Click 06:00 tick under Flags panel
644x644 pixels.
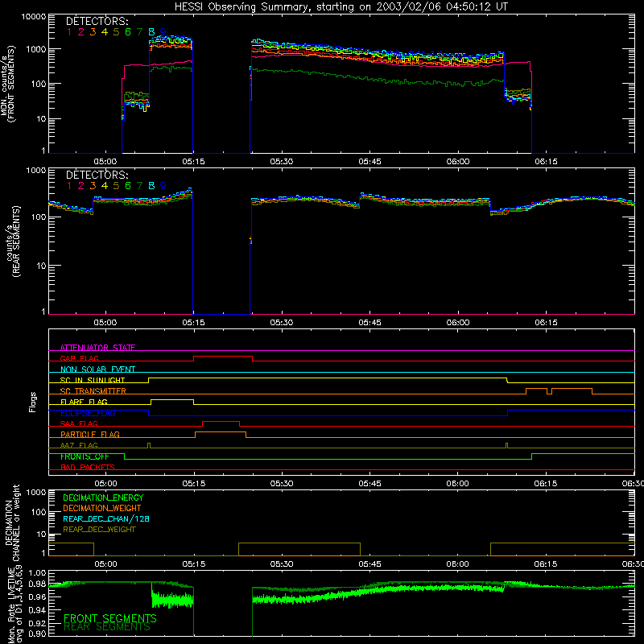457,484
